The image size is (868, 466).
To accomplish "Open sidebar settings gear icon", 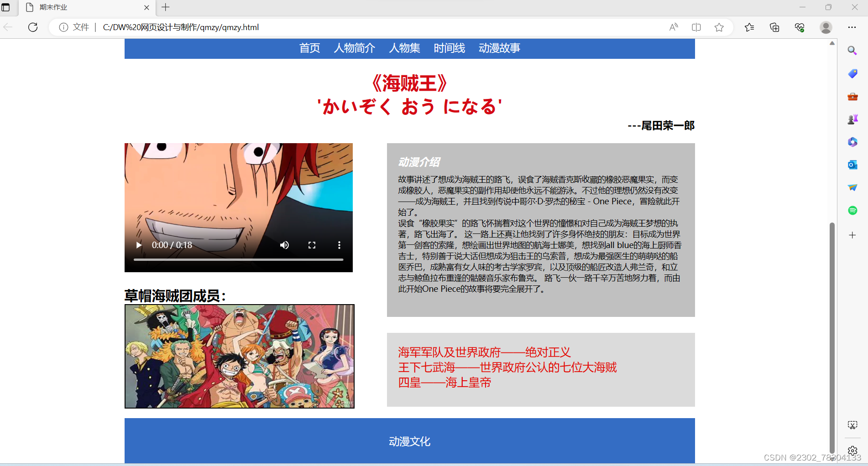I will click(852, 450).
